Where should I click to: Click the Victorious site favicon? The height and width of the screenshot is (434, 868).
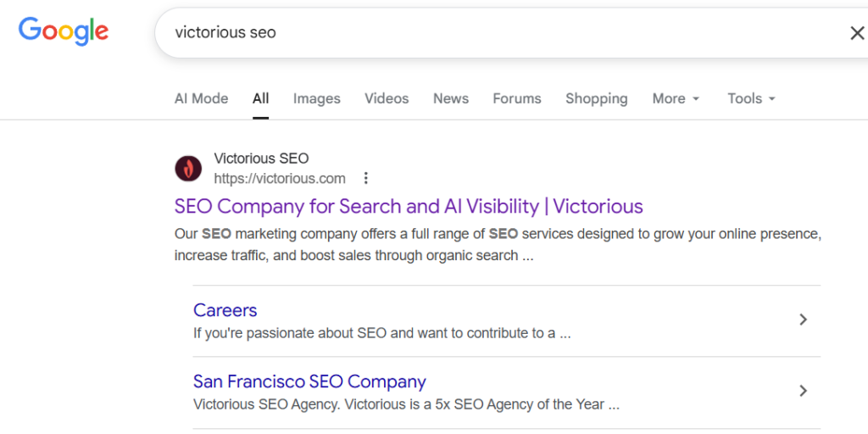coord(188,169)
